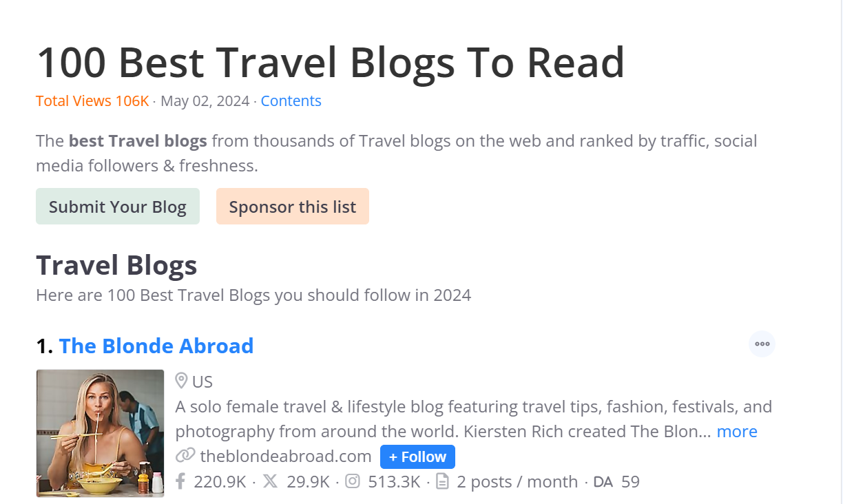Click the location pin icon next to US
This screenshot has height=504, width=843.
(x=181, y=381)
